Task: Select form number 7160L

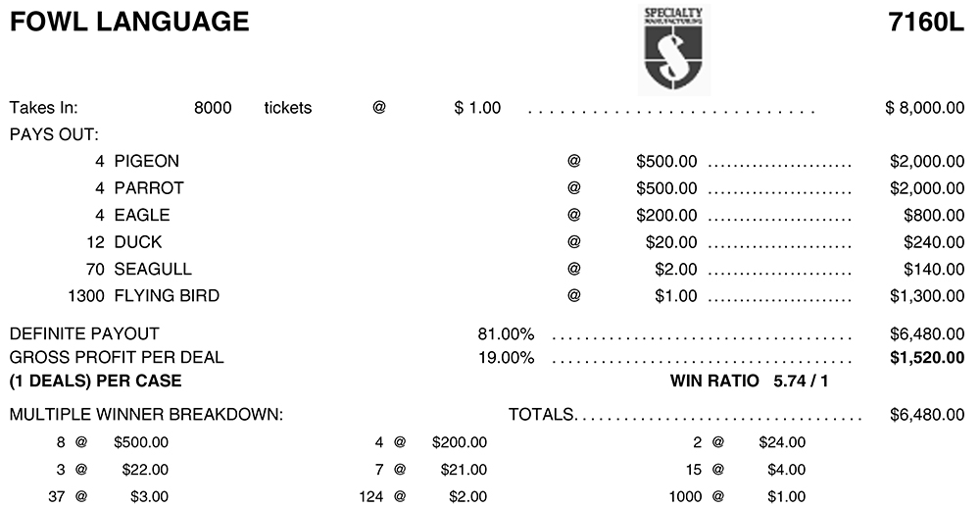Action: pos(926,22)
